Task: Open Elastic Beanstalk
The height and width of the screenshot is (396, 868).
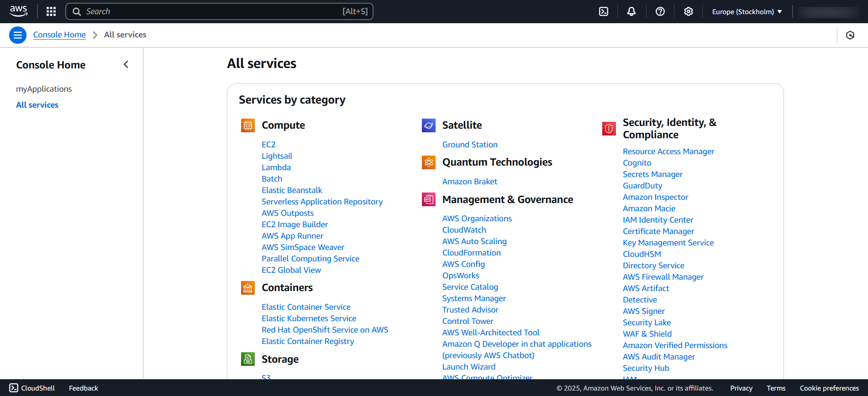Action: pos(292,190)
